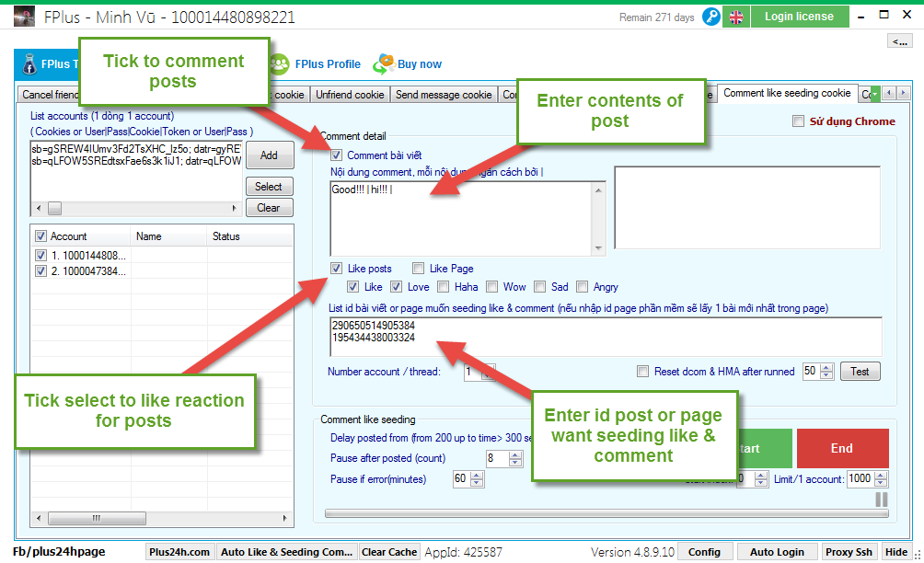This screenshot has width=924, height=563.
Task: Toggle the Like posts checkbox
Action: pos(336,269)
